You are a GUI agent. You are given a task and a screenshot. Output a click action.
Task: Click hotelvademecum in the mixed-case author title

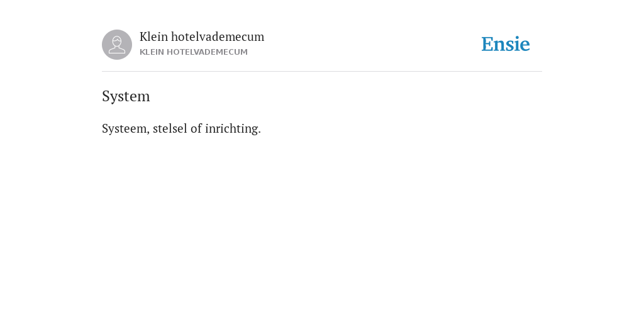pyautogui.click(x=218, y=36)
